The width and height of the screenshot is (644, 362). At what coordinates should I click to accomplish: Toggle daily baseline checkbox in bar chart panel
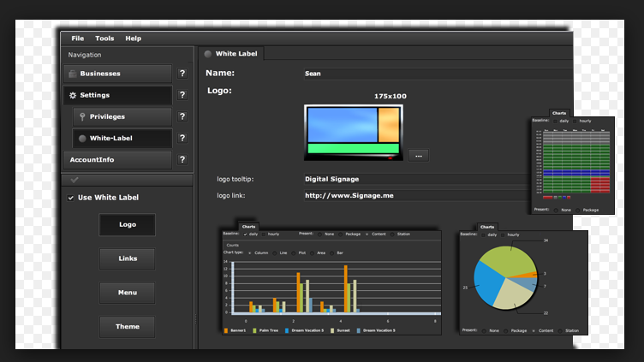click(245, 234)
